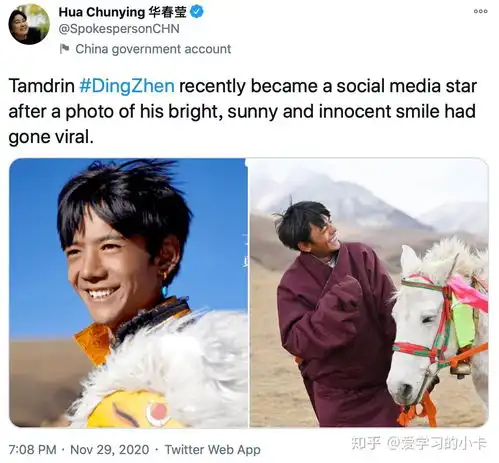Viewport: 499px width, 463px height.
Task: Click the Zhihu watermark text
Action: point(419,444)
